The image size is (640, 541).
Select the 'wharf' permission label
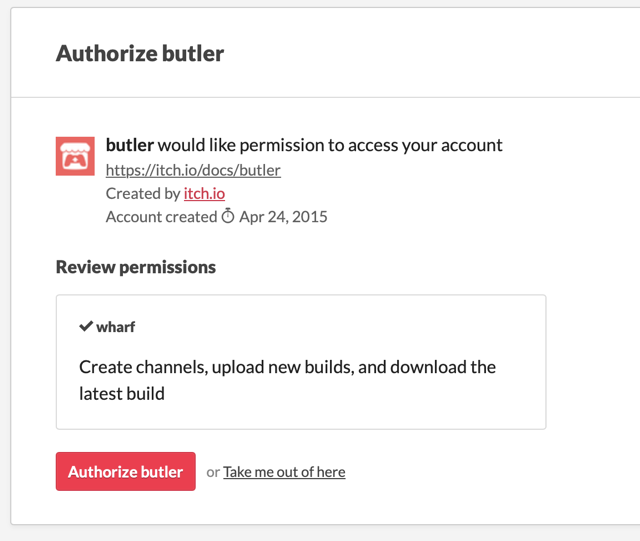pyautogui.click(x=116, y=327)
